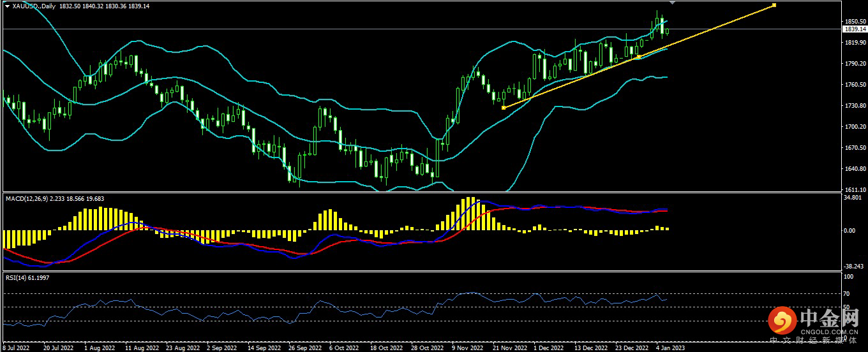Select the trendline's upper-right end anchor
Viewport: 868px width, 352px height.
774,5
